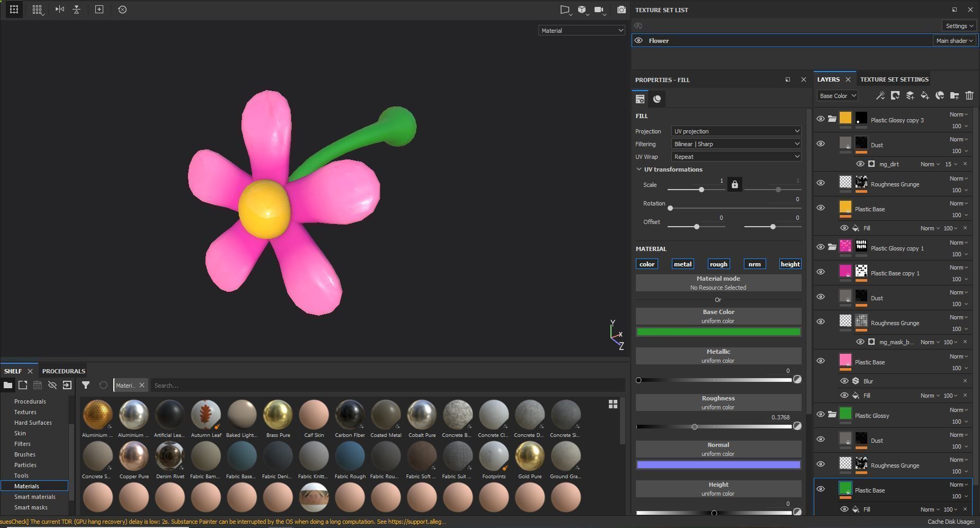Toggle visibility of the Blur filter

click(x=844, y=381)
